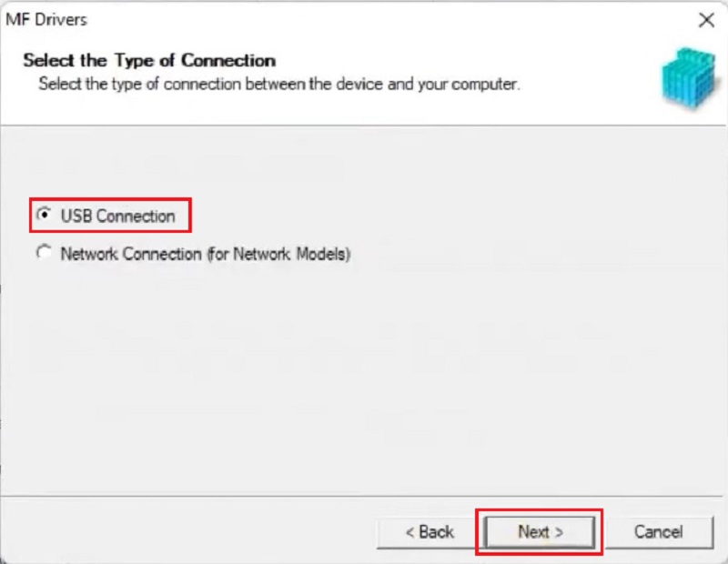Click the Network Connection label text
This screenshot has width=728, height=564.
(206, 255)
